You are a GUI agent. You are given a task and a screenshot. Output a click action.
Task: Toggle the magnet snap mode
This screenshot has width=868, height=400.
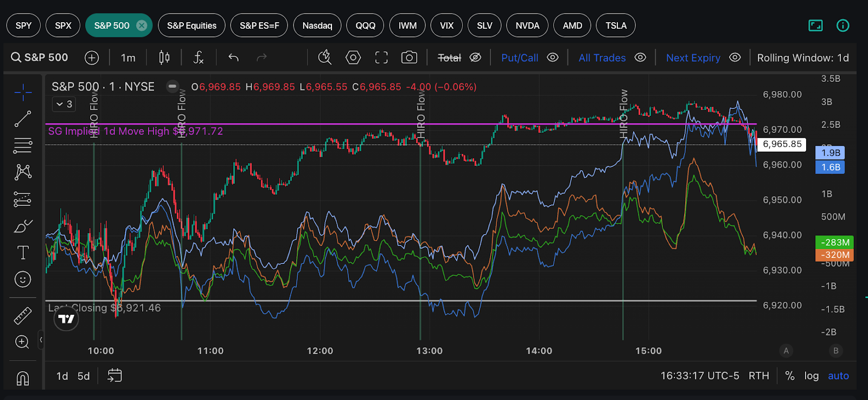pyautogui.click(x=23, y=378)
